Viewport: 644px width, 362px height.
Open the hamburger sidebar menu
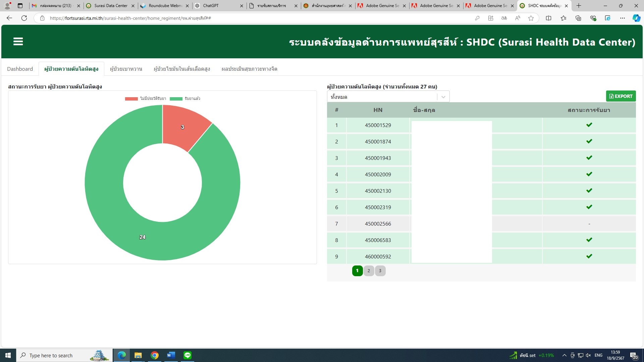coord(18,42)
